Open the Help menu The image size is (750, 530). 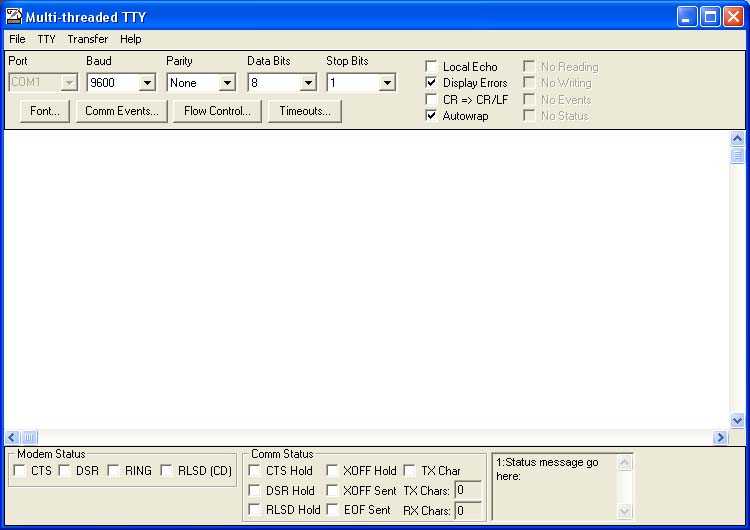tap(131, 39)
